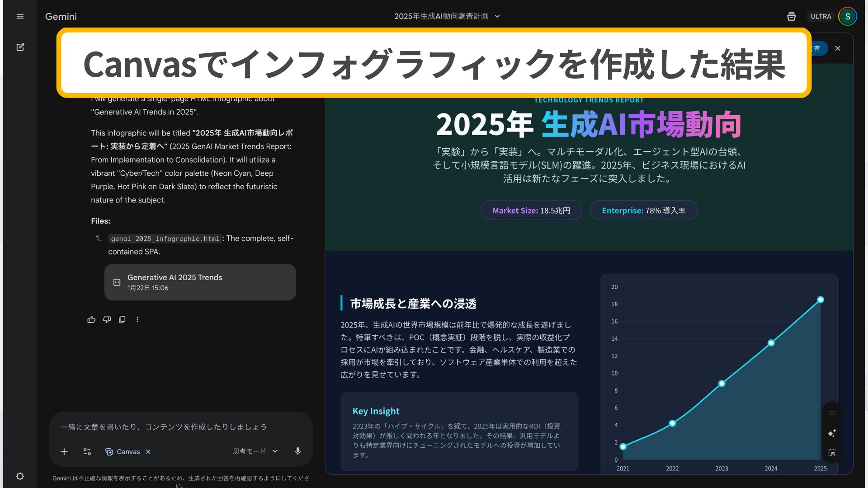
Task: Click the Gemini logo in the top left
Action: coord(61,16)
